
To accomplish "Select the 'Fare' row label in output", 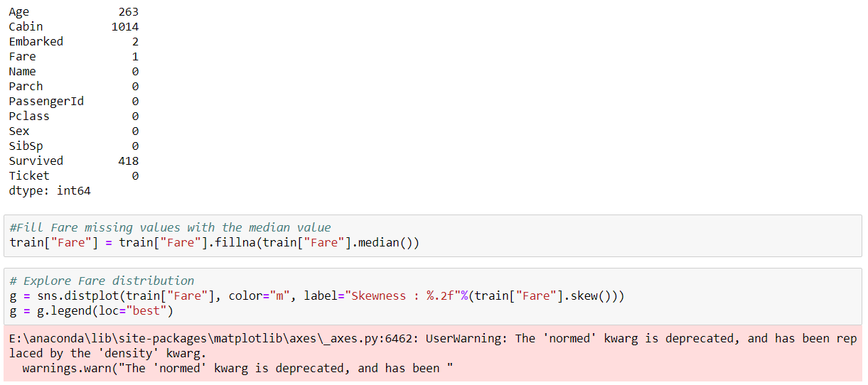I will pyautogui.click(x=22, y=57).
